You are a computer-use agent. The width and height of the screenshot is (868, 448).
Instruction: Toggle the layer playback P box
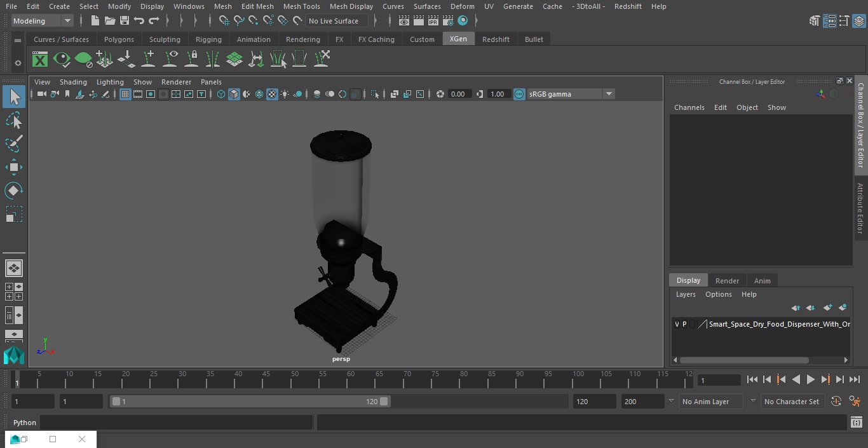coord(684,324)
